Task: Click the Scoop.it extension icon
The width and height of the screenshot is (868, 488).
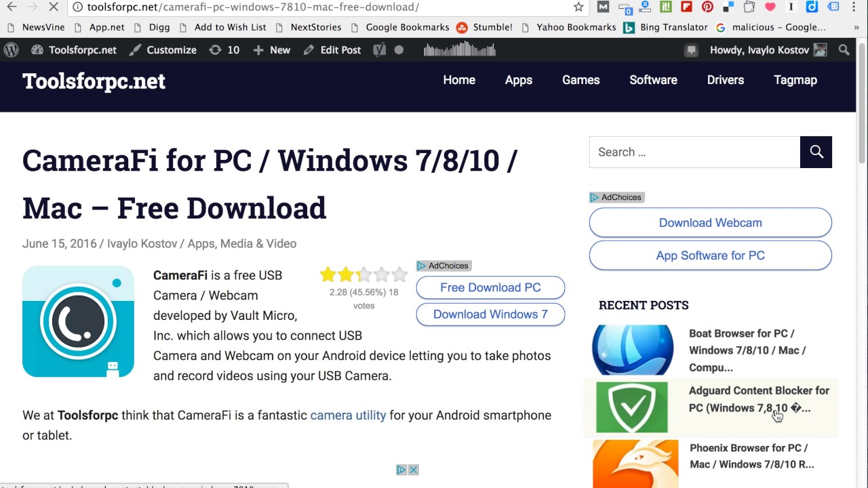Action: pyautogui.click(x=666, y=7)
